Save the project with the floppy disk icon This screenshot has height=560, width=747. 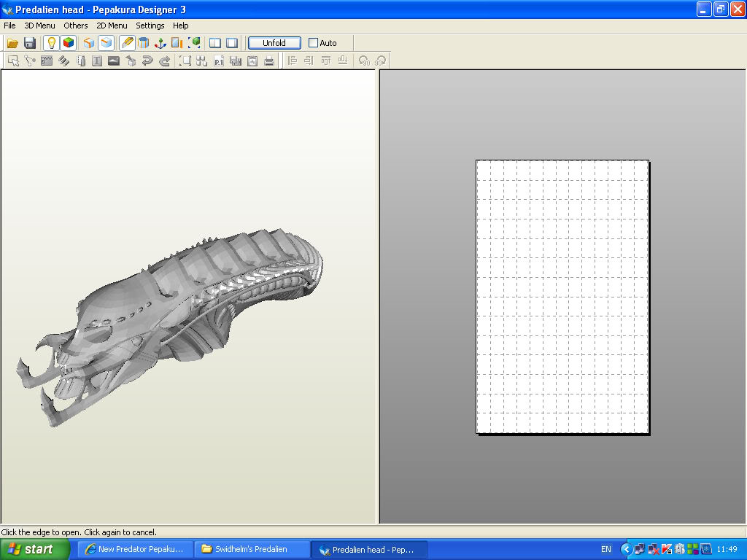tap(30, 43)
